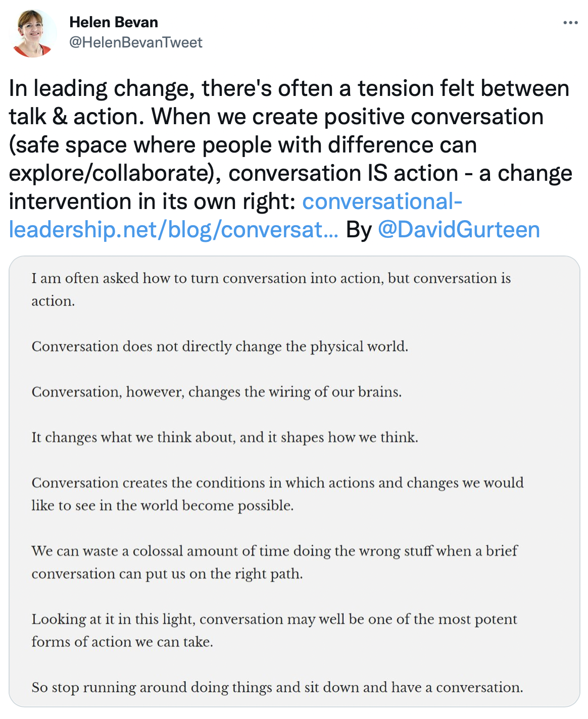Click the "We can waste a colossal amount" paragraph
The image size is (588, 719).
pos(274,562)
